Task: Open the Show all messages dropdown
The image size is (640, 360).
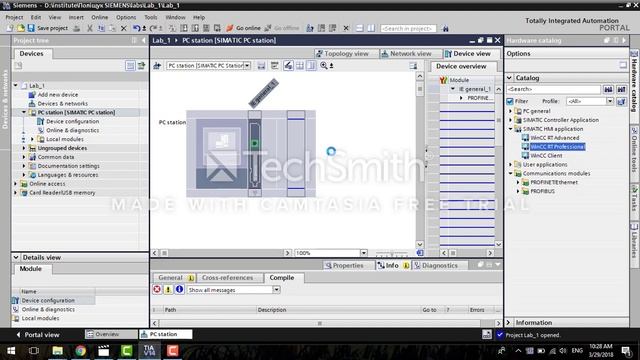Action: (x=276, y=289)
